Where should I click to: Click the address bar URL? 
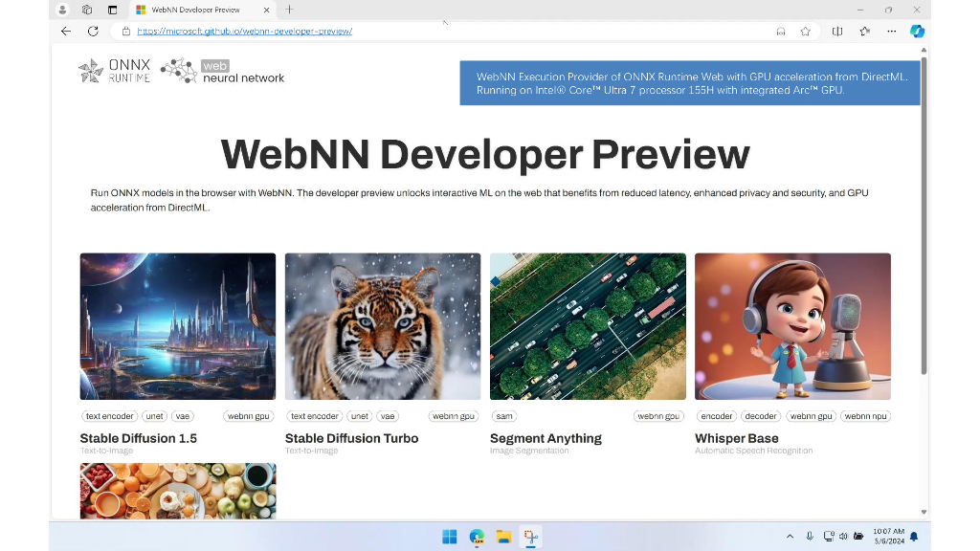[244, 32]
